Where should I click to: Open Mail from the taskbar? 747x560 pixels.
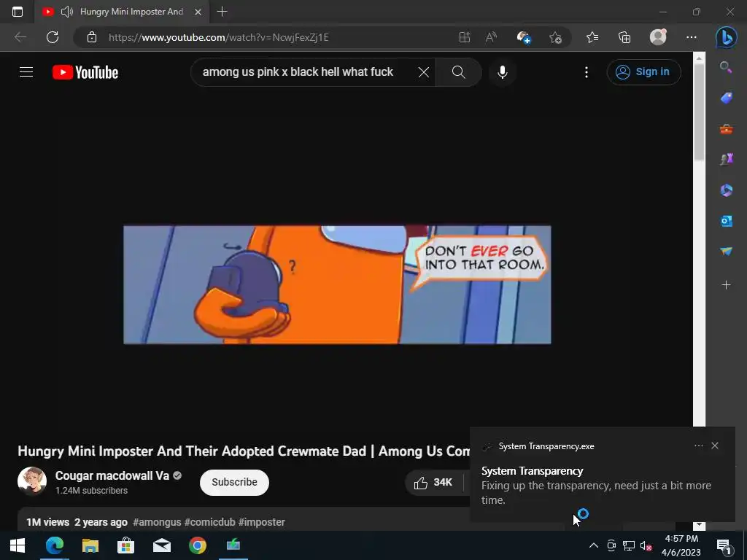[162, 545]
